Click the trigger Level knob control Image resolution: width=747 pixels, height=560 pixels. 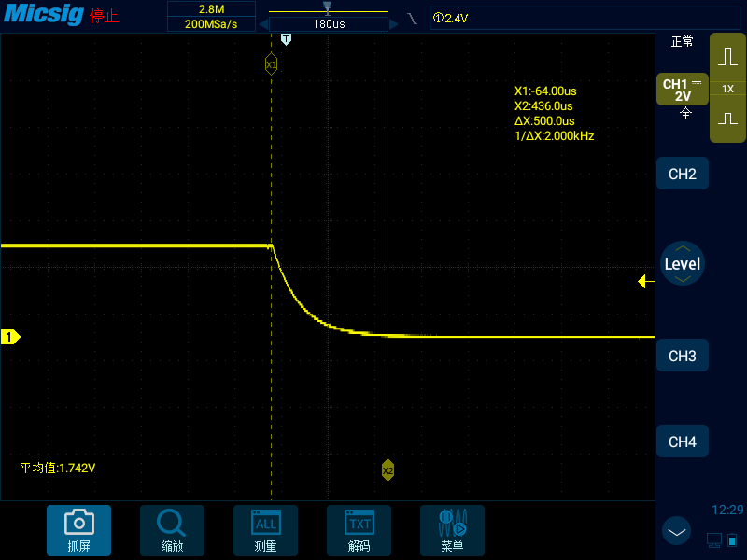point(683,263)
